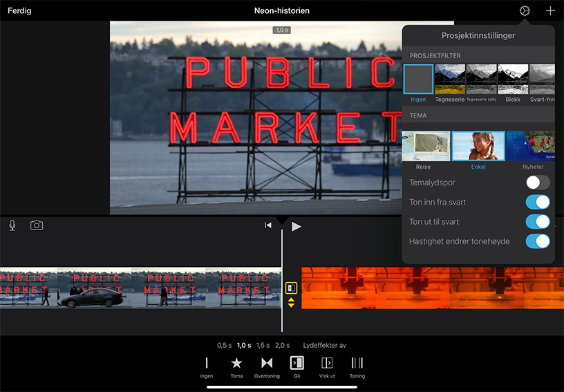
Task: Click the TEMA section label
Action: tap(418, 115)
